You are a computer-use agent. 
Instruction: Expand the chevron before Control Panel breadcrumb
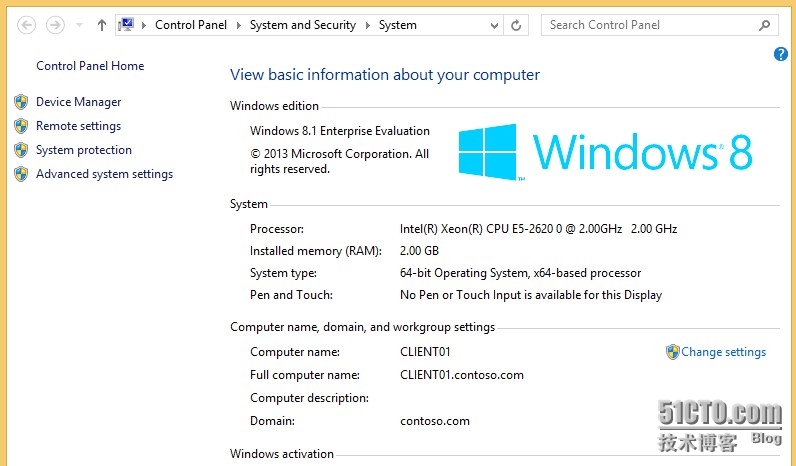[x=144, y=25]
